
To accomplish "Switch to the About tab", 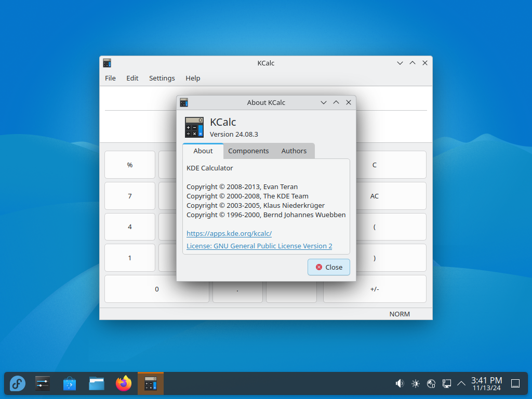I will coord(203,151).
